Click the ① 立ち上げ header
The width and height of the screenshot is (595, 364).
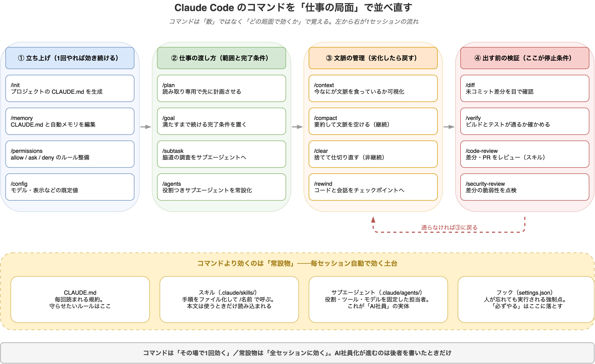[70, 58]
